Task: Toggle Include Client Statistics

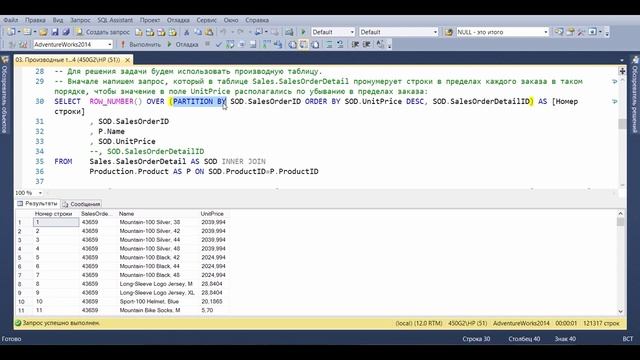Action: point(278,44)
